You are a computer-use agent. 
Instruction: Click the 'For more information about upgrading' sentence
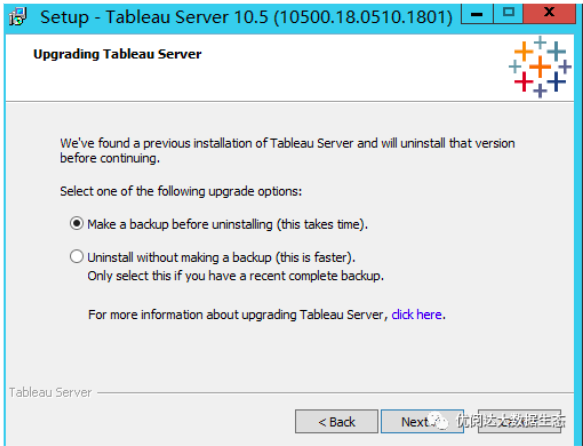pyautogui.click(x=266, y=315)
